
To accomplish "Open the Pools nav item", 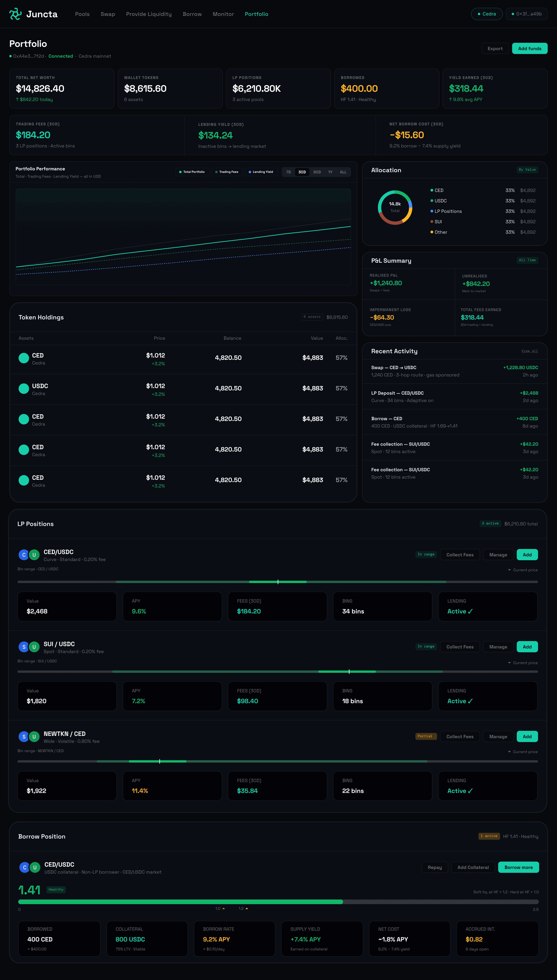I will coord(82,14).
